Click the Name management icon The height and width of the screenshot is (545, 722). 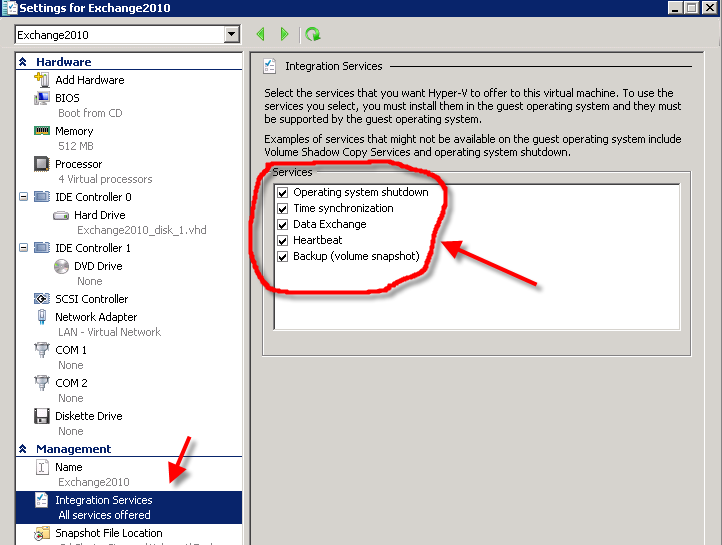(x=41, y=467)
